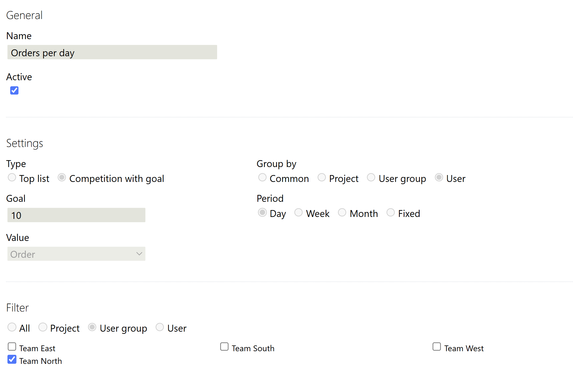Choose Project under Group by

coord(322,178)
